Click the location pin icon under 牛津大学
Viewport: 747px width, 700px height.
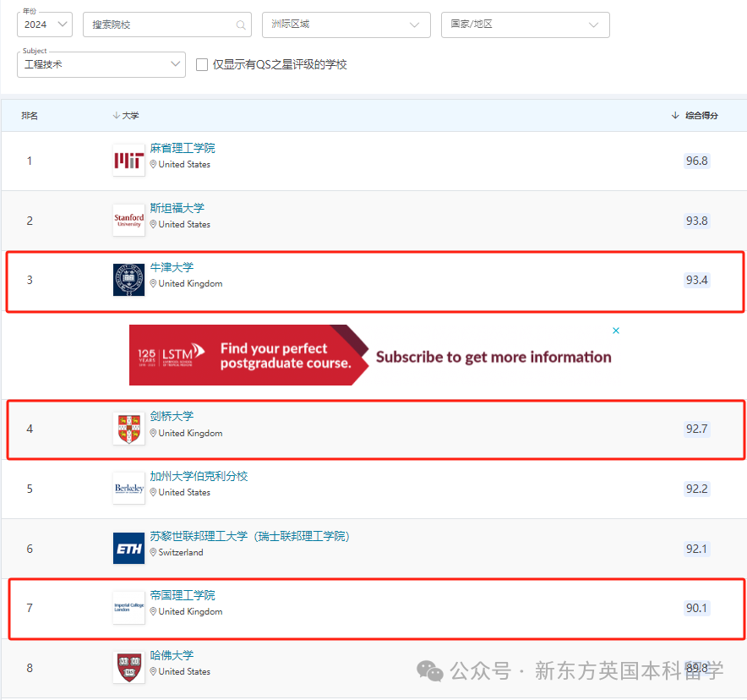(x=154, y=283)
